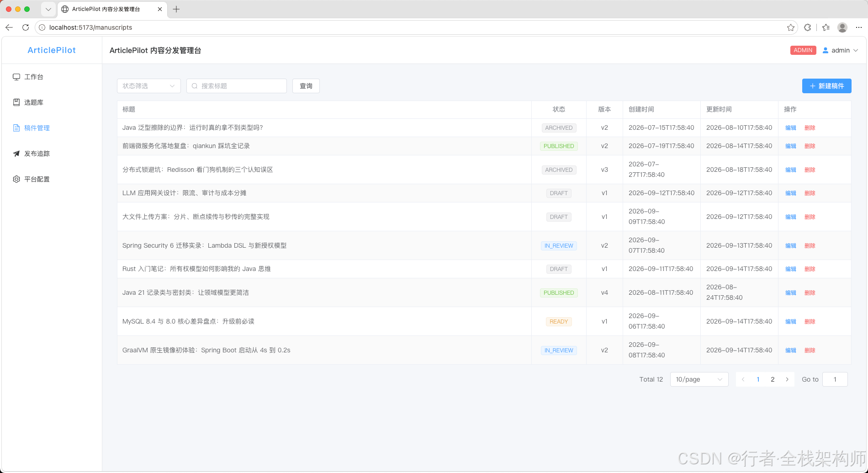The image size is (868, 473).
Task: Go to page 2 of results
Action: (x=773, y=379)
